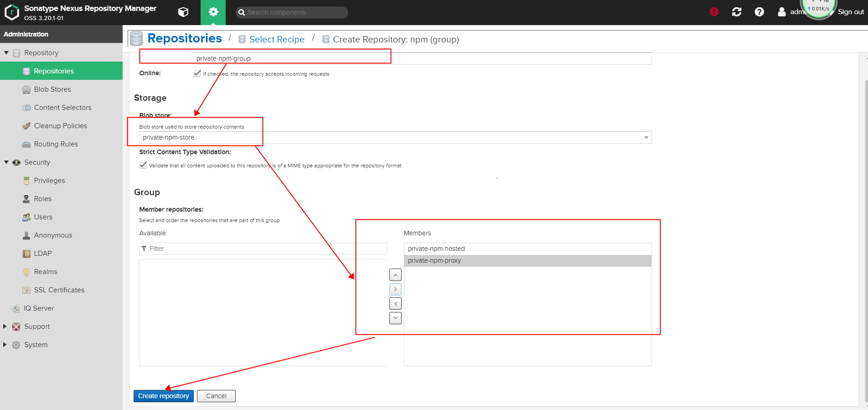
Task: Click the Search components field
Action: coord(292,12)
